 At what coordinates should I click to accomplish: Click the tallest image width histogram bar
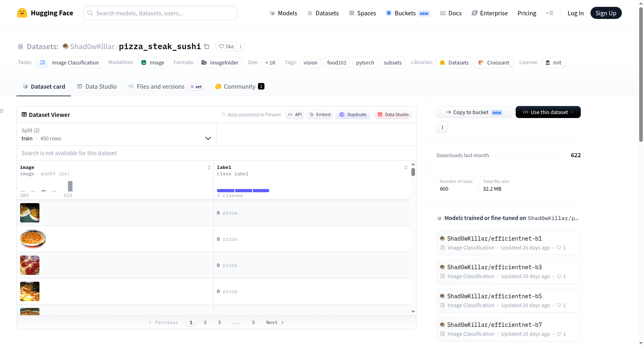tap(70, 186)
